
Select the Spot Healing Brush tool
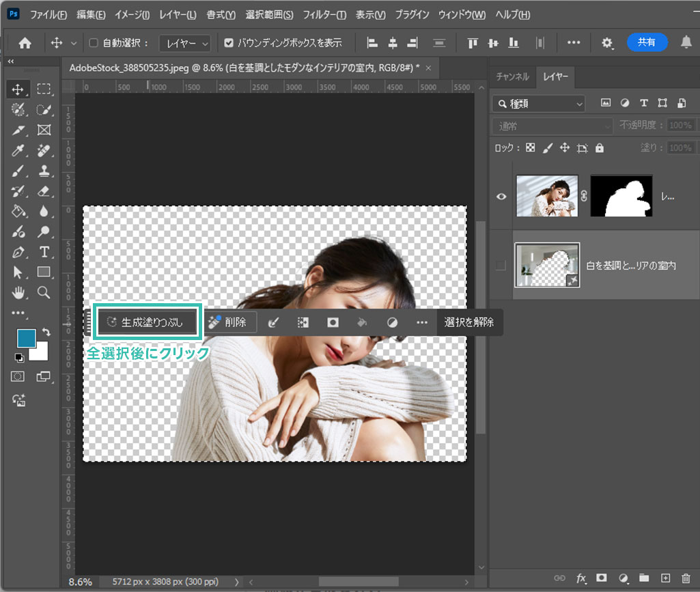click(x=44, y=150)
